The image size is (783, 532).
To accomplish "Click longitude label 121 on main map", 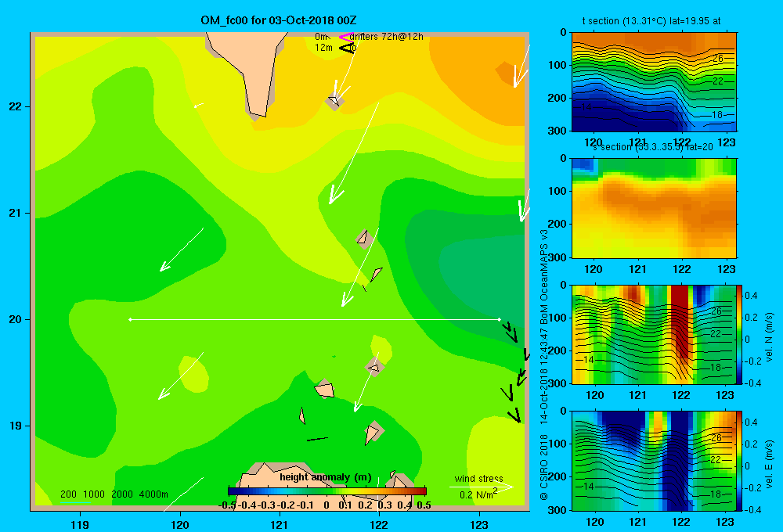I will (280, 524).
